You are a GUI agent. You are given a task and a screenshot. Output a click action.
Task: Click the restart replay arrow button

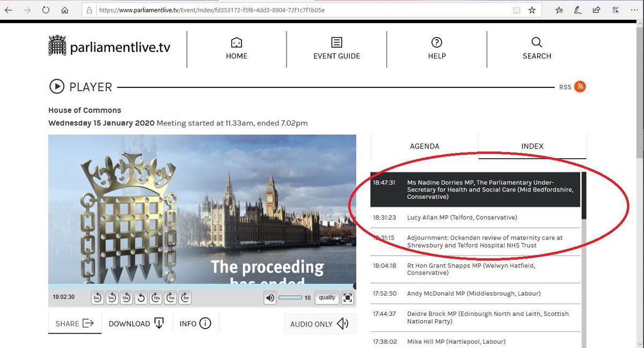click(141, 298)
